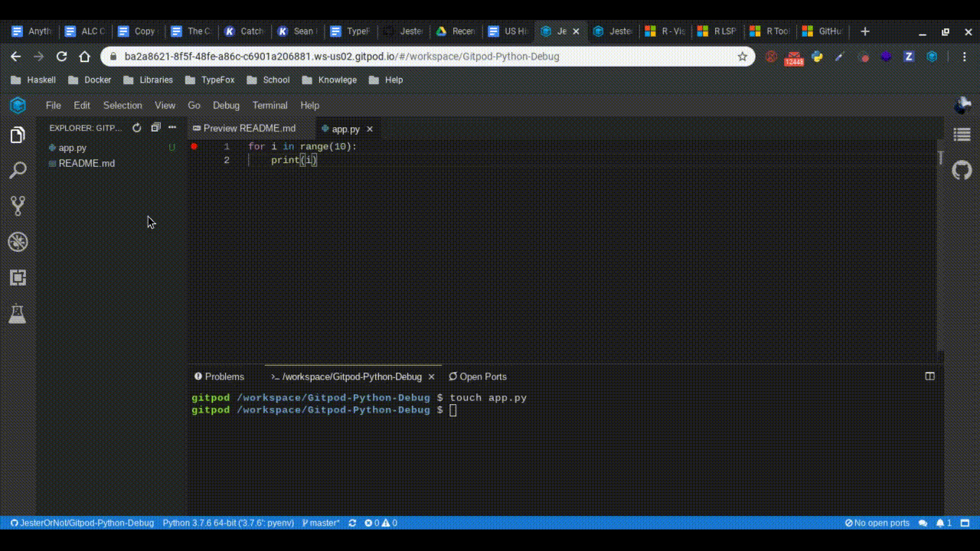The width and height of the screenshot is (980, 551).
Task: Toggle the breakpoint on line 1
Action: [x=194, y=146]
